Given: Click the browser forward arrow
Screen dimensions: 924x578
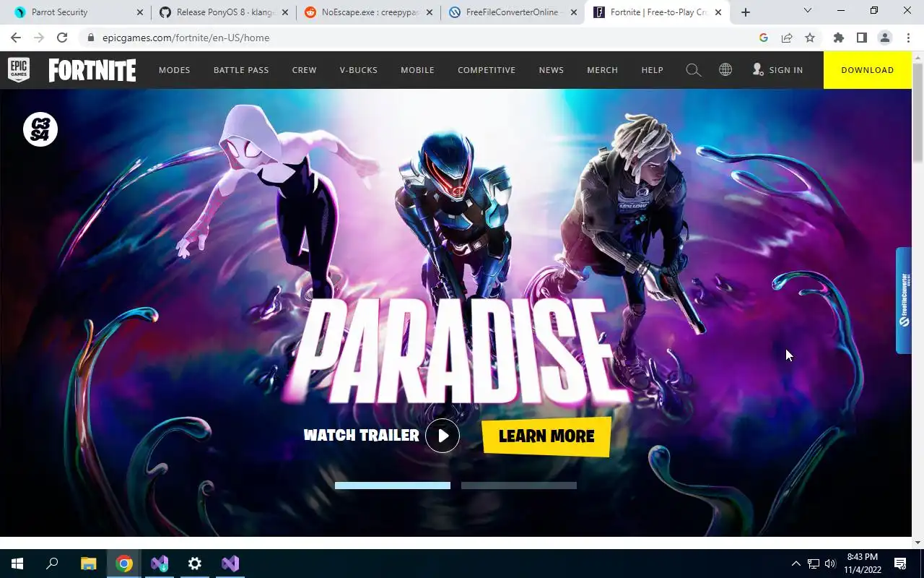Looking at the screenshot, I should coord(39,38).
